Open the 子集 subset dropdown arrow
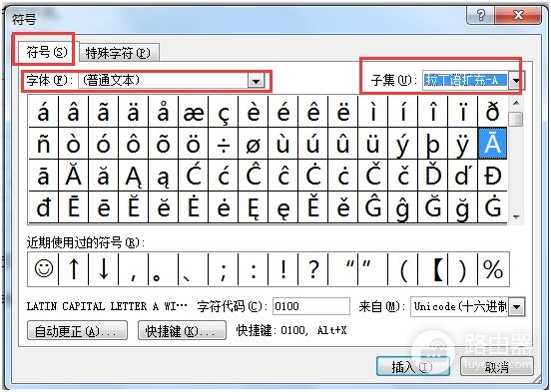 [x=516, y=81]
